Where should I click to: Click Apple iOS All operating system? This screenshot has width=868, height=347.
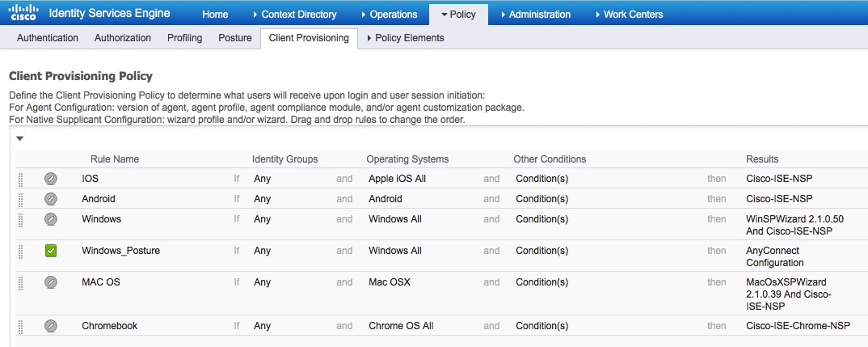click(397, 179)
